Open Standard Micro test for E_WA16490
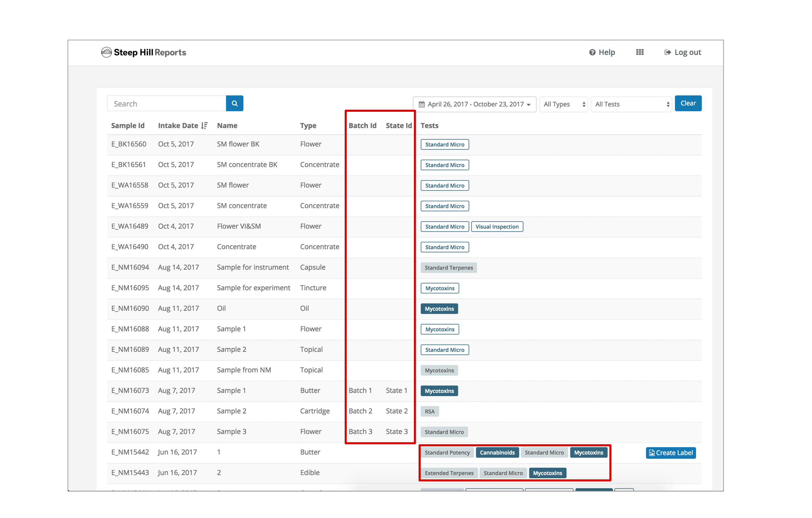 (x=444, y=247)
